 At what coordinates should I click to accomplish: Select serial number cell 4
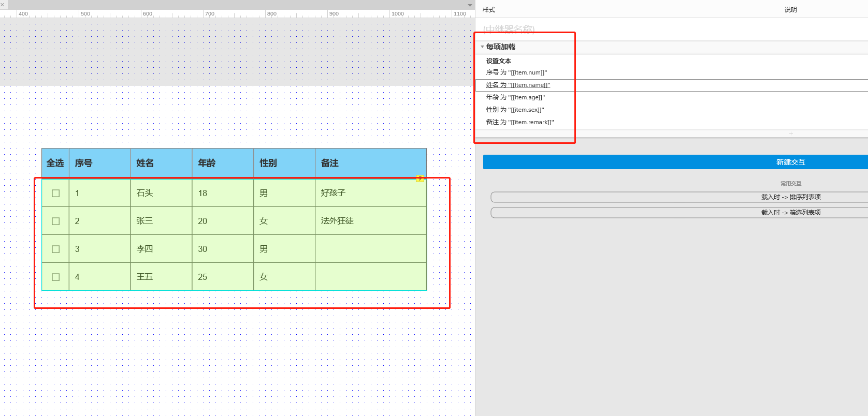[x=99, y=277]
